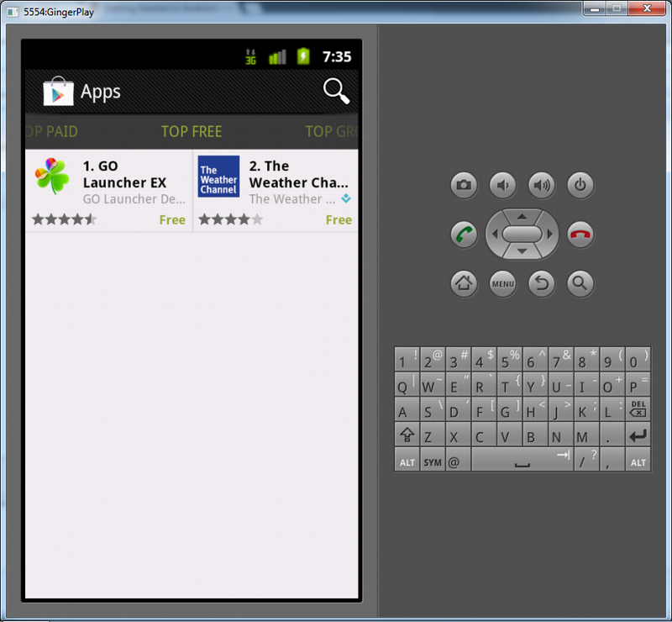Viewport: 672px width, 622px height.
Task: Click the red end-call button
Action: pyautogui.click(x=580, y=235)
